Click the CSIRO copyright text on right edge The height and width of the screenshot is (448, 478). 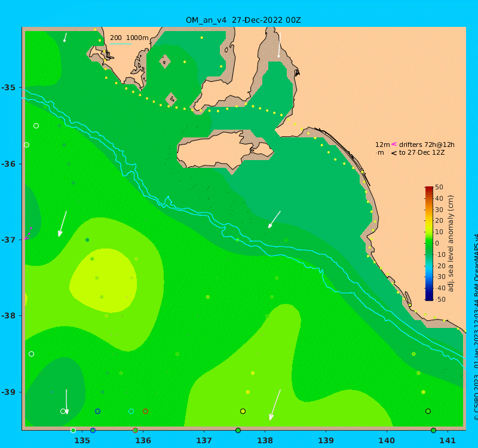476,327
